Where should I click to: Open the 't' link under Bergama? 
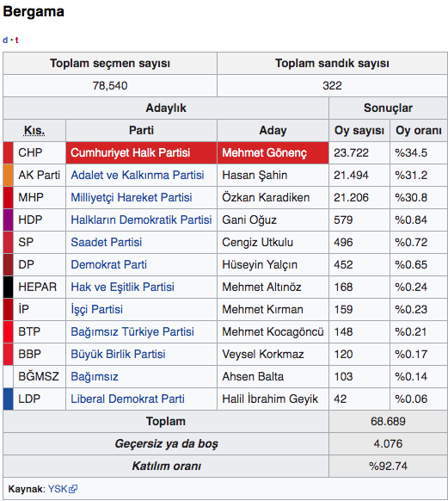click(16, 40)
